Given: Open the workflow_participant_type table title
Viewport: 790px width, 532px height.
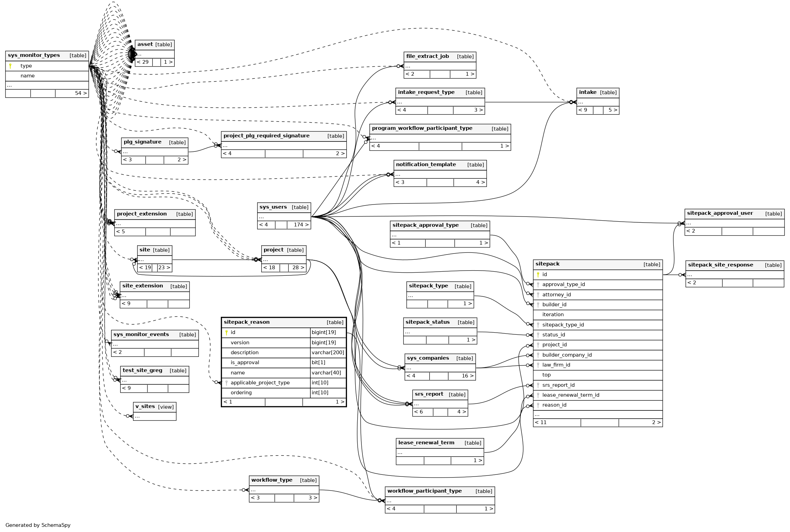Looking at the screenshot, I should click(424, 491).
